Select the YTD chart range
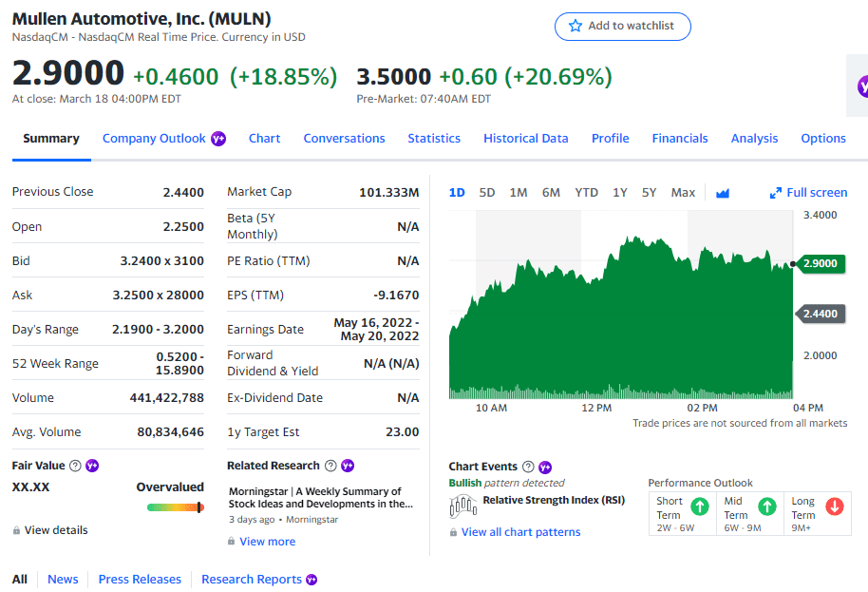868x592 pixels. click(x=586, y=193)
